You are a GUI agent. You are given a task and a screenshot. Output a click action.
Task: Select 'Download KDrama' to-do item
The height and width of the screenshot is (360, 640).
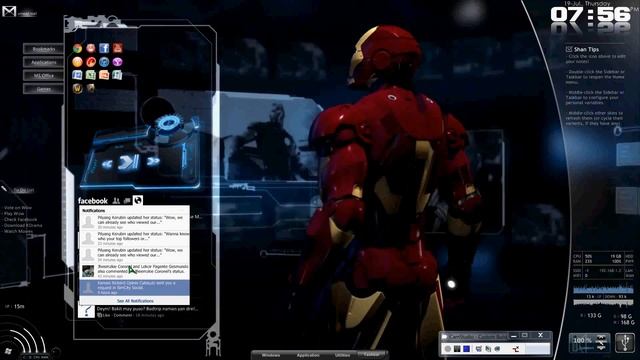23,225
